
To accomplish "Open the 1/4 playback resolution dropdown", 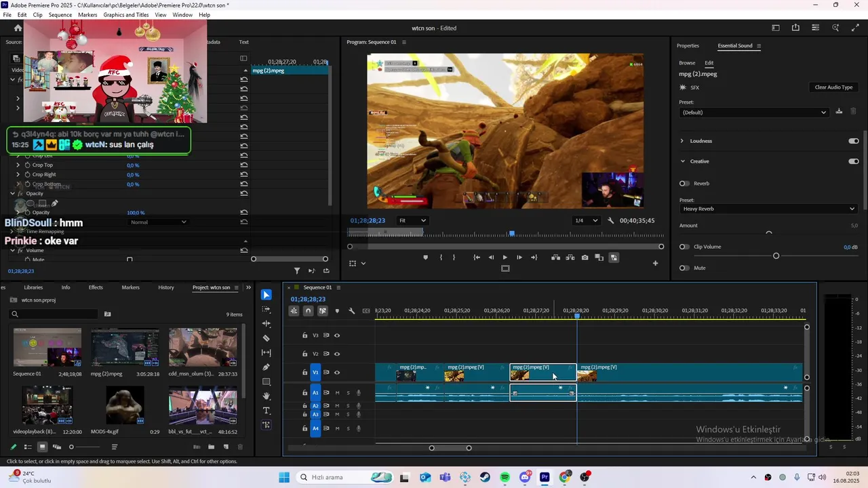I will [x=587, y=220].
